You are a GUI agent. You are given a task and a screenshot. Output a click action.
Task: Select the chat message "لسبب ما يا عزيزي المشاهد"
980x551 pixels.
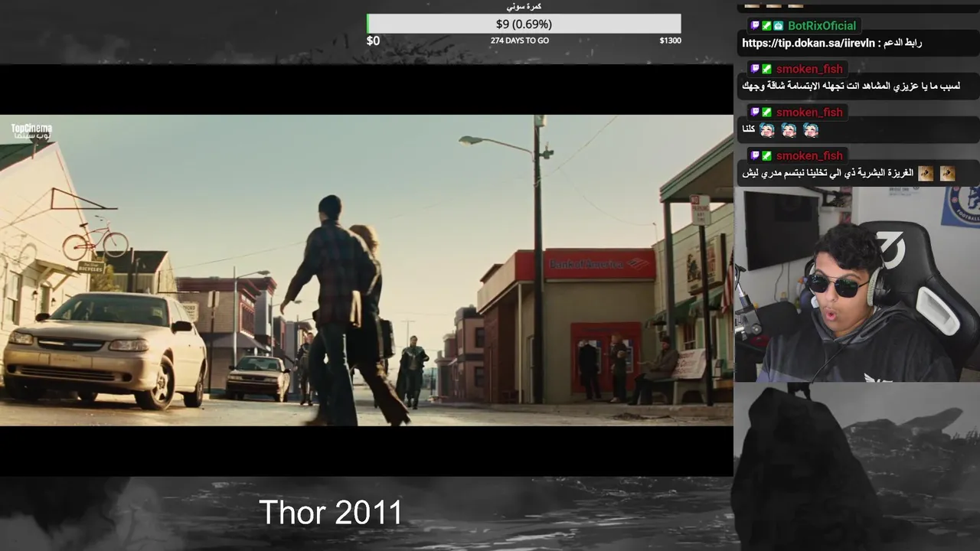[849, 86]
